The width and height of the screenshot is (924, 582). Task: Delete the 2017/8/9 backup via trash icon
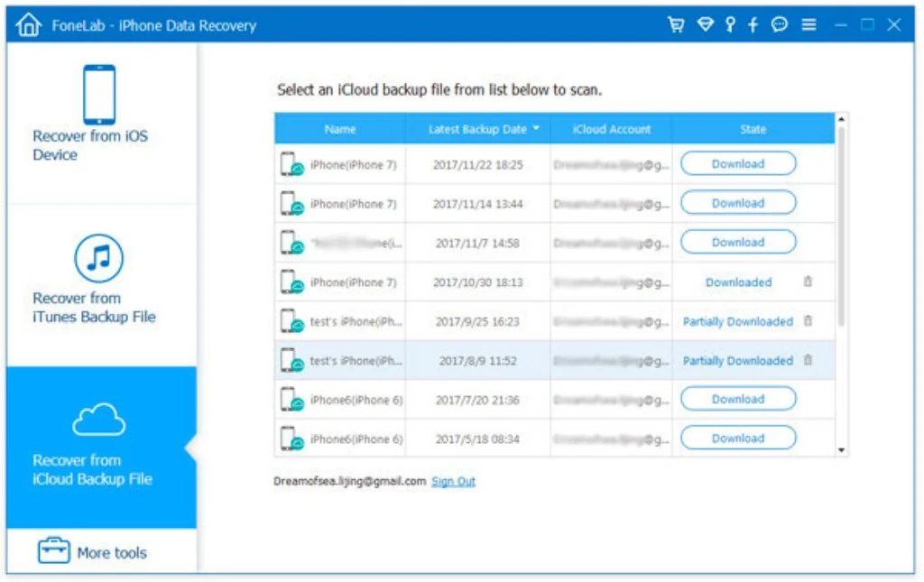(x=808, y=359)
